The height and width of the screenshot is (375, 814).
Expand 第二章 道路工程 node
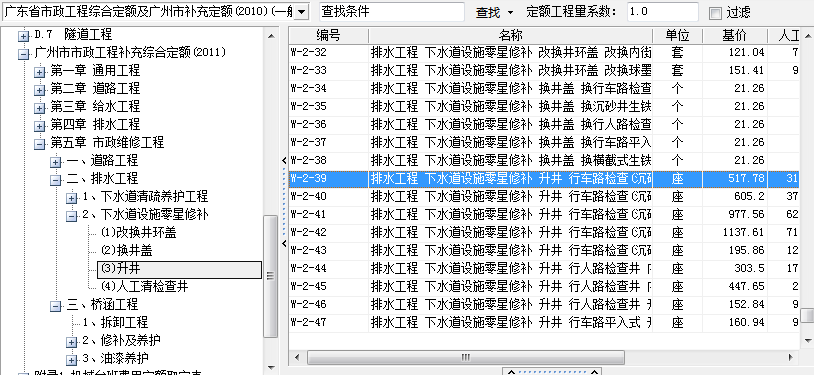click(39, 90)
